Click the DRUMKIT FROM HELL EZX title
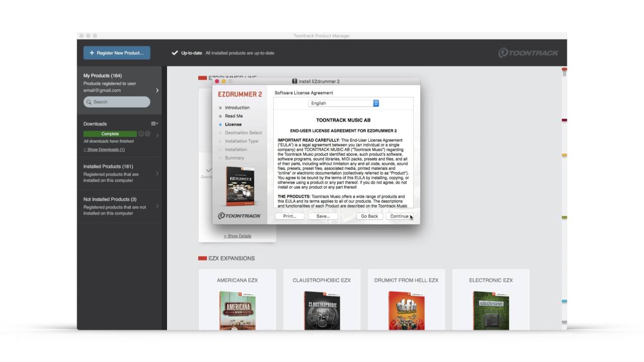Image resolution: width=644 pixels, height=362 pixels. coord(407,280)
